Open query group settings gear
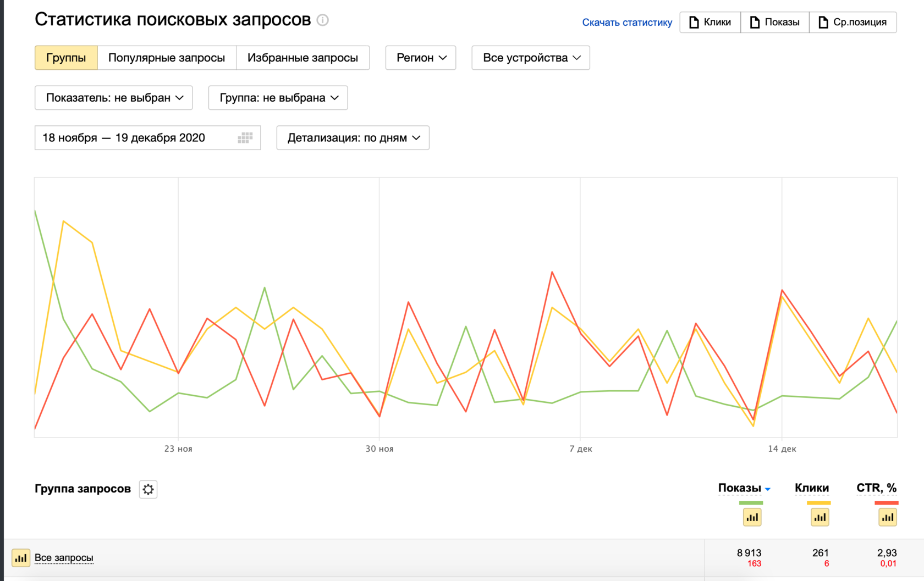 [148, 489]
